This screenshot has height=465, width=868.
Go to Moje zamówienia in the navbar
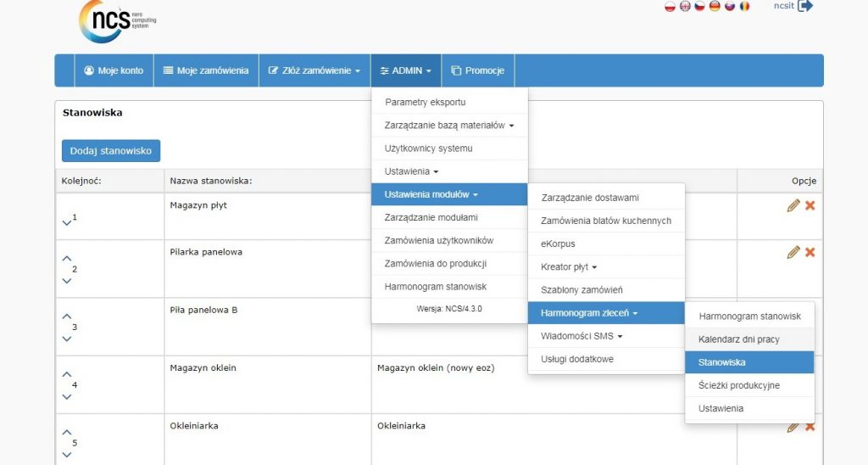pos(206,70)
